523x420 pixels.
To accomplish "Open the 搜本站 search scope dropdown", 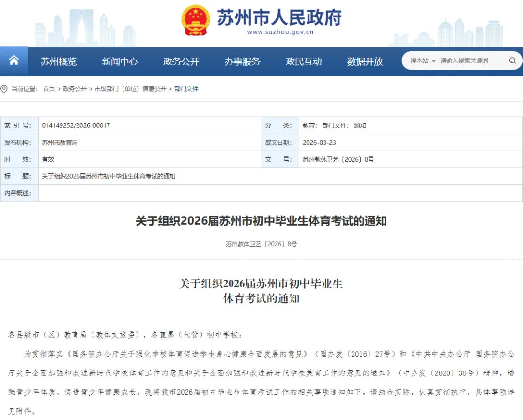I will [423, 61].
